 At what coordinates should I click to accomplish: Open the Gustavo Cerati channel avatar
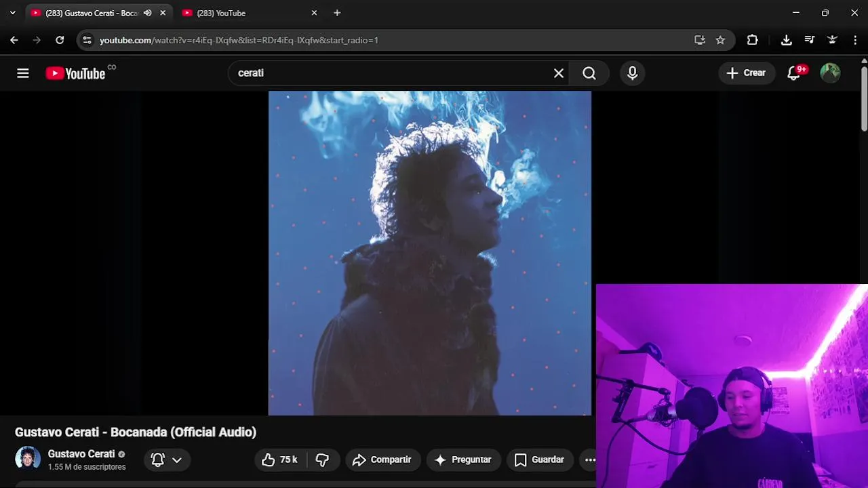pyautogui.click(x=28, y=458)
